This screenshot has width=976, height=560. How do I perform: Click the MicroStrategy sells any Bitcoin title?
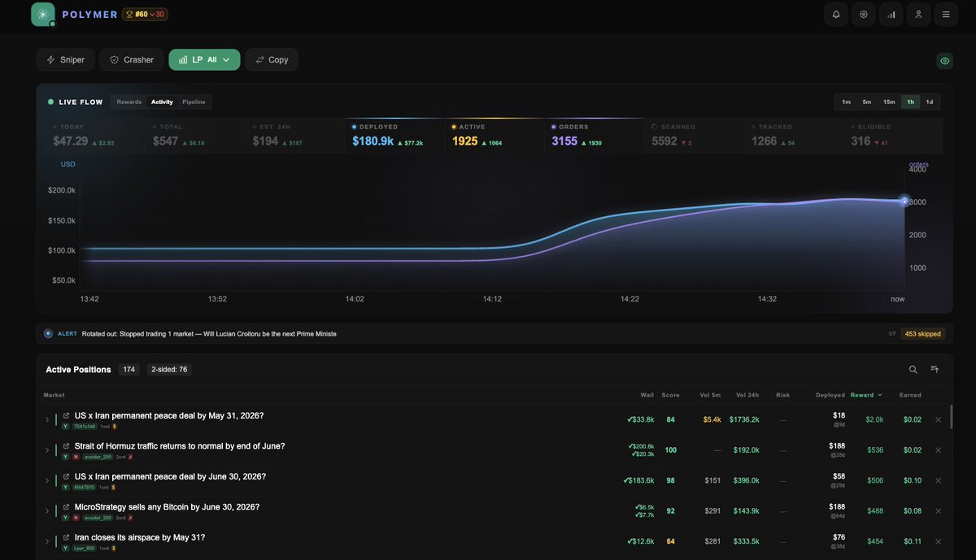tap(168, 507)
